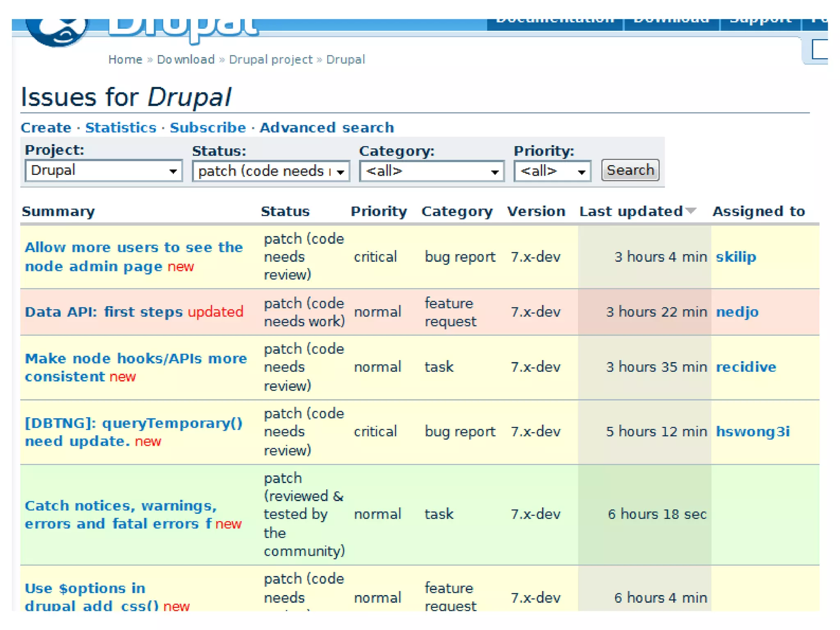Click the Last updated sort arrow icon
This screenshot has width=840, height=630.
click(x=691, y=211)
